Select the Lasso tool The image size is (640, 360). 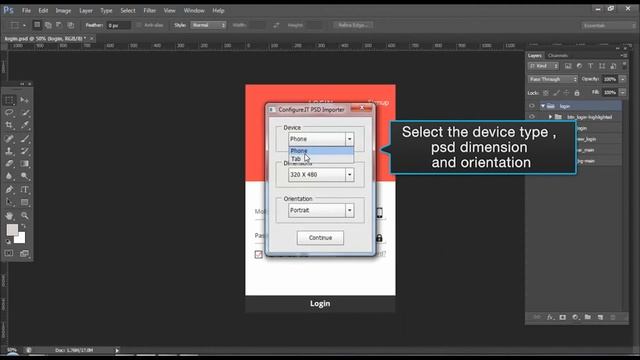pyautogui.click(x=9, y=113)
